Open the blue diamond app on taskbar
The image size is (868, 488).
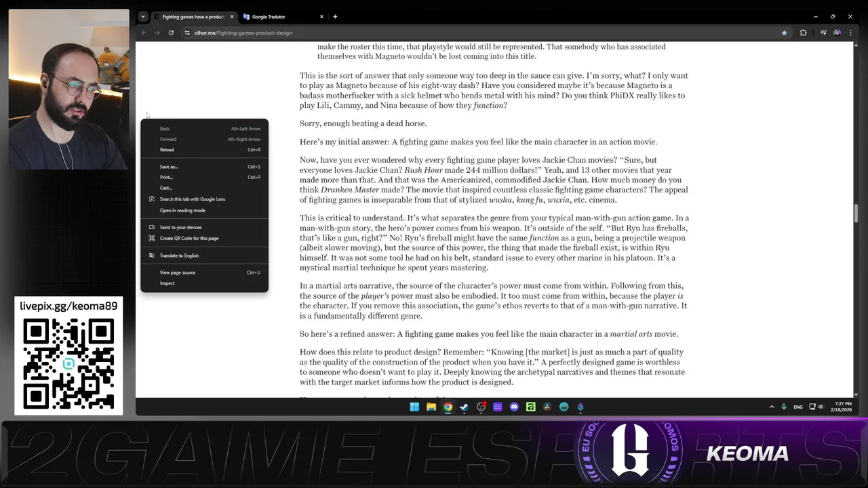click(x=580, y=407)
